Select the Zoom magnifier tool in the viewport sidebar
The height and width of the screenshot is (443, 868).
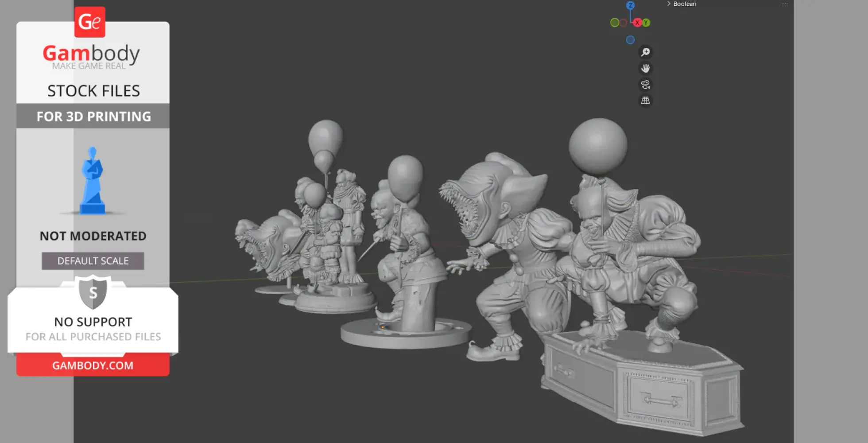pos(646,52)
